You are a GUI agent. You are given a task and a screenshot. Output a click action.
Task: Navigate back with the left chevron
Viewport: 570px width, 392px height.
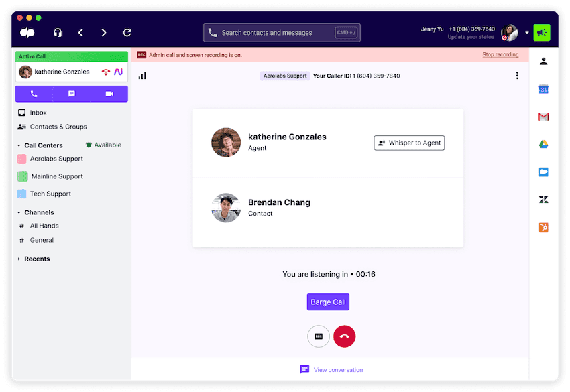(x=80, y=32)
